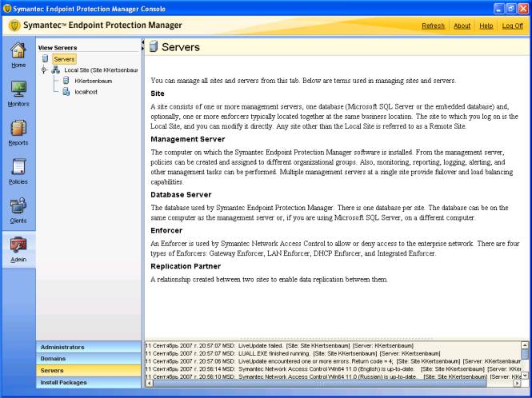This screenshot has width=532, height=398.
Task: Click the title bar shield icon
Action: 6,9
